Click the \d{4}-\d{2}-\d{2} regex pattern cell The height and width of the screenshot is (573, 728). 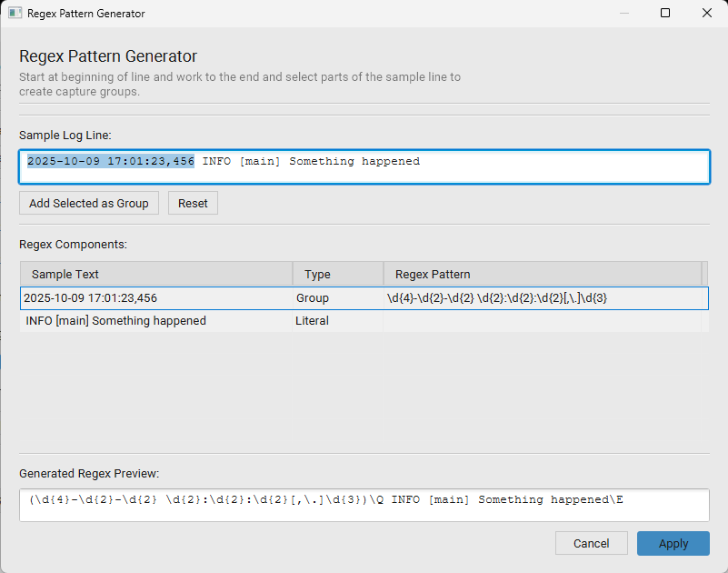543,298
